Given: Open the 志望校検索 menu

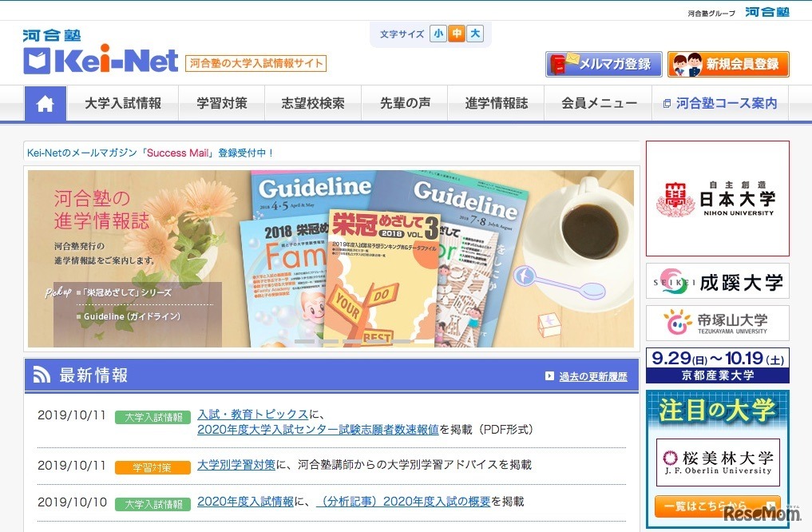Looking at the screenshot, I should pos(313,104).
